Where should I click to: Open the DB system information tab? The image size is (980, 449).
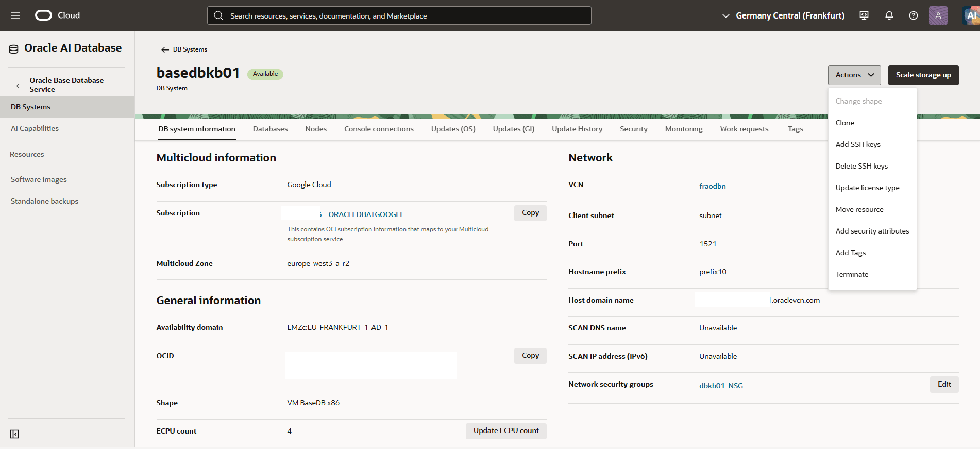coord(197,129)
